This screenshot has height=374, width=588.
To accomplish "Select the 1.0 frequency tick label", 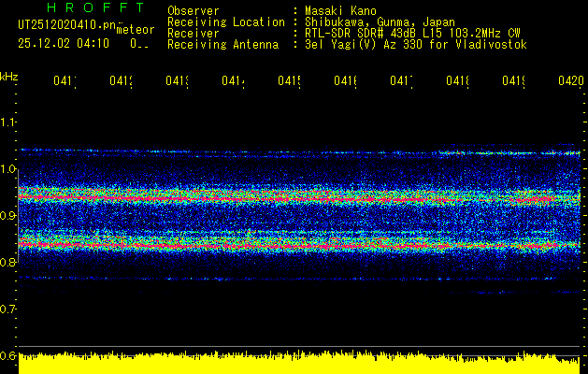I will [x=8, y=169].
